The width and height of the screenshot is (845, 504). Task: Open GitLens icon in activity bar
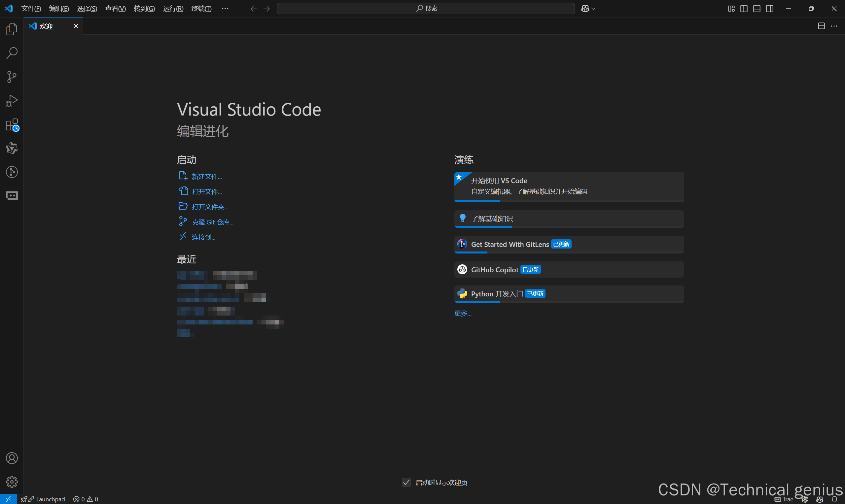(12, 172)
